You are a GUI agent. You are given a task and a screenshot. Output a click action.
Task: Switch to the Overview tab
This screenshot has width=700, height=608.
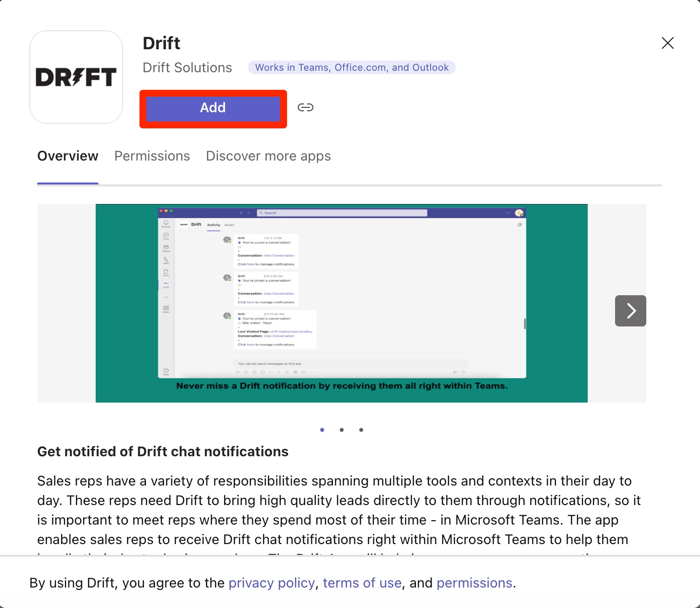(x=68, y=156)
